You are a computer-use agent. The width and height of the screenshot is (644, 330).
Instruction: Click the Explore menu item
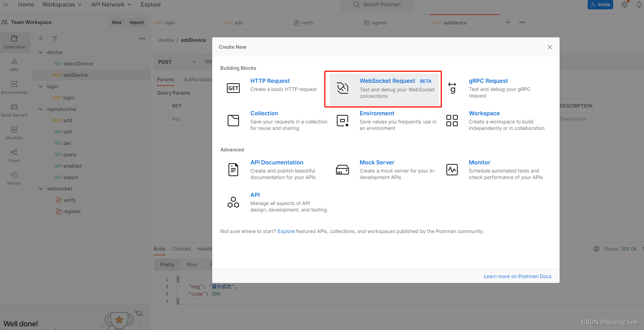(151, 4)
